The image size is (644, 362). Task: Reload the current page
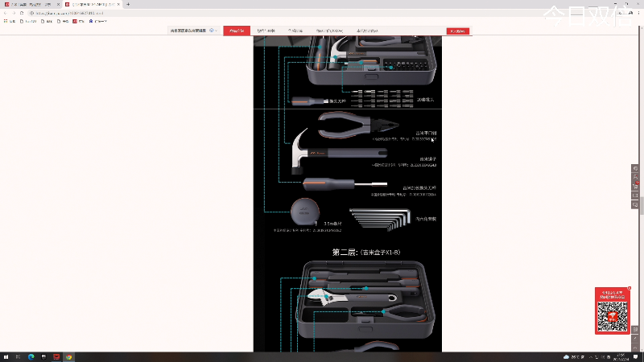coord(22,13)
